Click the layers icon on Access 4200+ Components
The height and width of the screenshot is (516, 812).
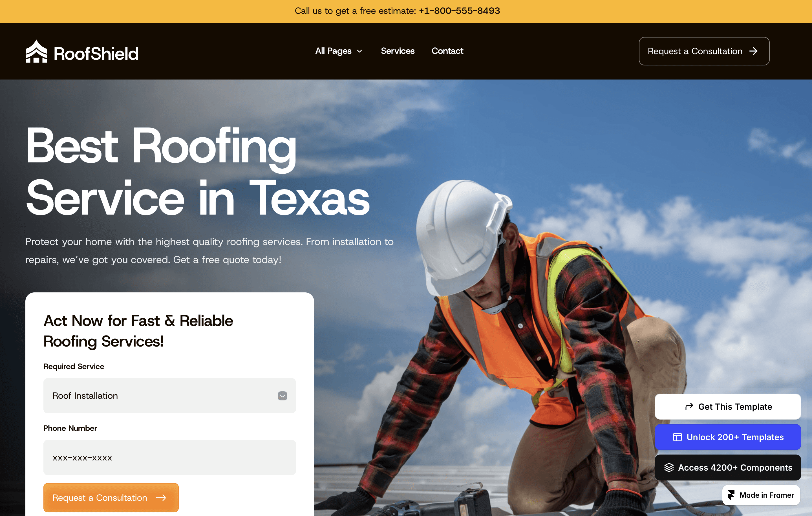point(669,468)
